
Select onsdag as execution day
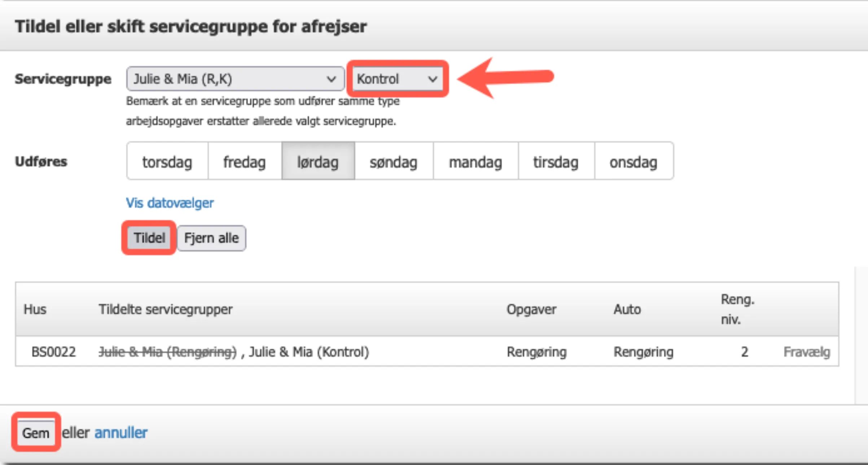click(633, 161)
